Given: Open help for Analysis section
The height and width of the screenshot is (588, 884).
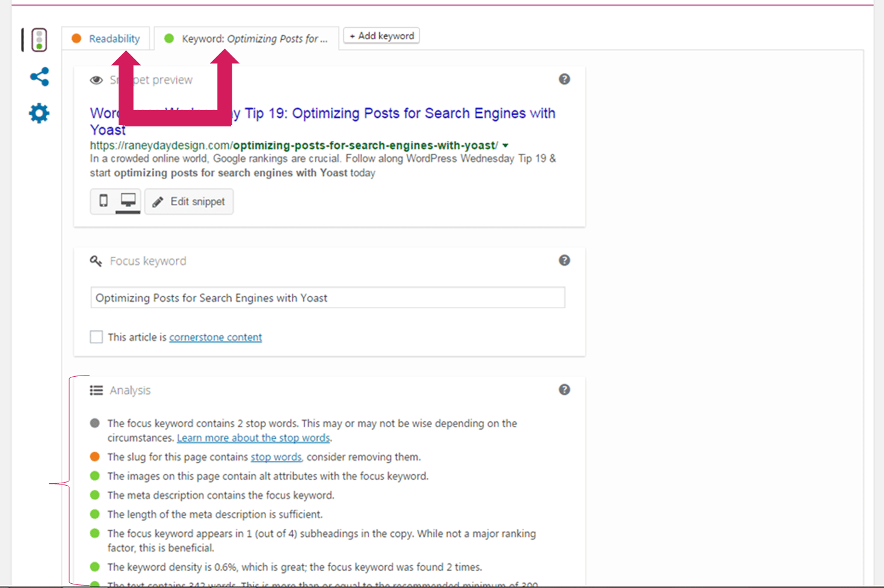Looking at the screenshot, I should point(564,389).
